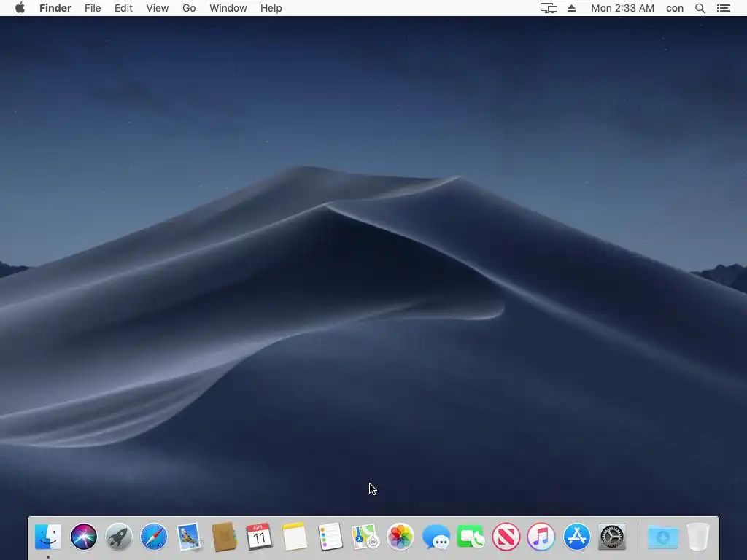Open Launchpad rocket icon
This screenshot has height=560, width=747.
119,537
